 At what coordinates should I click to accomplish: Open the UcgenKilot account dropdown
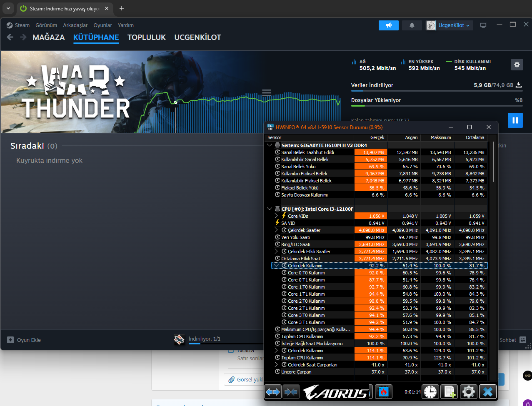pyautogui.click(x=454, y=25)
